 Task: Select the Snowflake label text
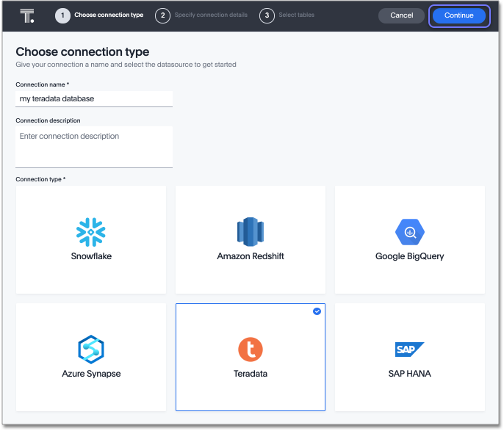click(91, 256)
